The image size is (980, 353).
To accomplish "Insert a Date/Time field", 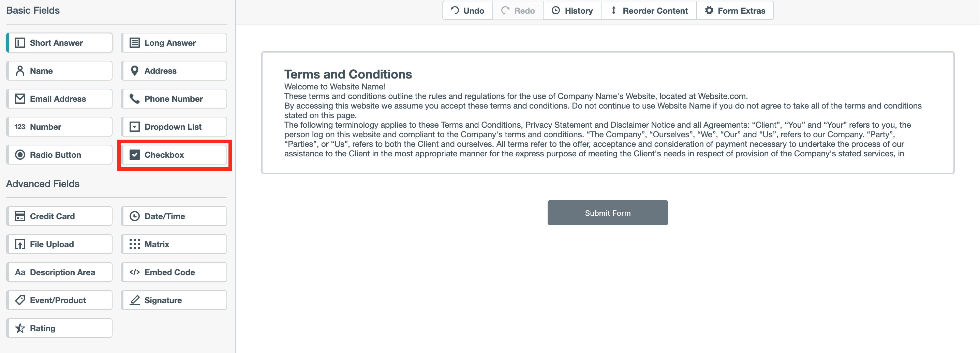I will pyautogui.click(x=174, y=216).
